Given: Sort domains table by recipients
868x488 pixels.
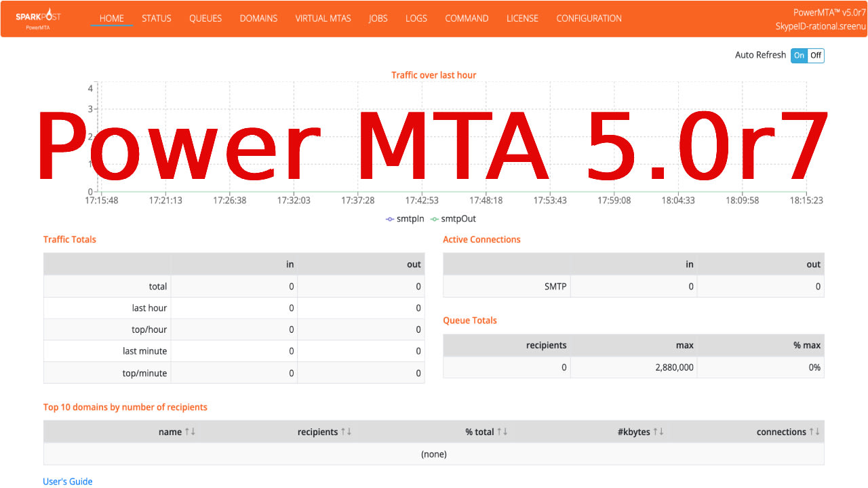Looking at the screenshot, I should (324, 432).
